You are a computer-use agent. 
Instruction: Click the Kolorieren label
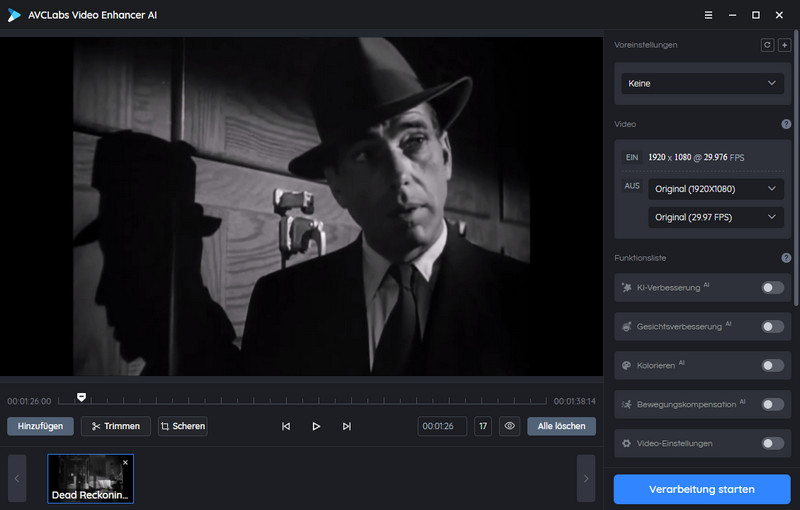pyautogui.click(x=656, y=365)
